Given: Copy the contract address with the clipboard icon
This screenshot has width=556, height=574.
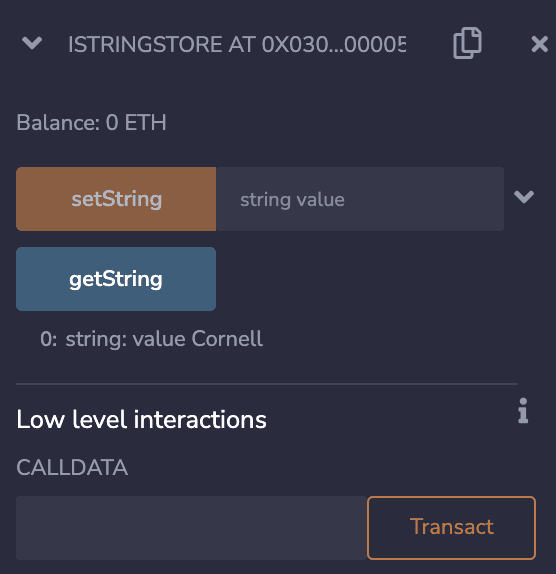Looking at the screenshot, I should tap(467, 43).
